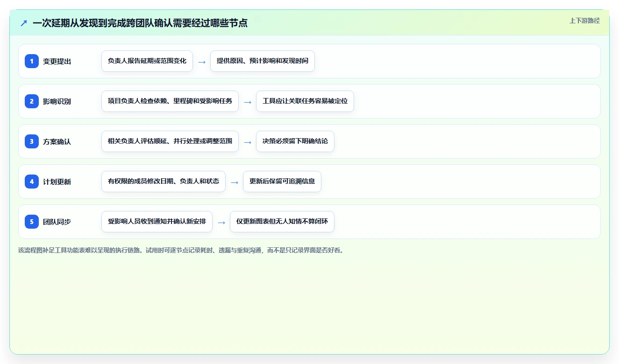619x364 pixels.
Task: Select step badge number 3
Action: [32, 141]
